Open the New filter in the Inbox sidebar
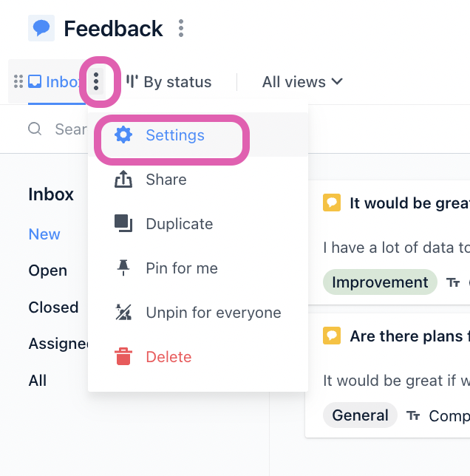The width and height of the screenshot is (470, 476). (x=44, y=234)
